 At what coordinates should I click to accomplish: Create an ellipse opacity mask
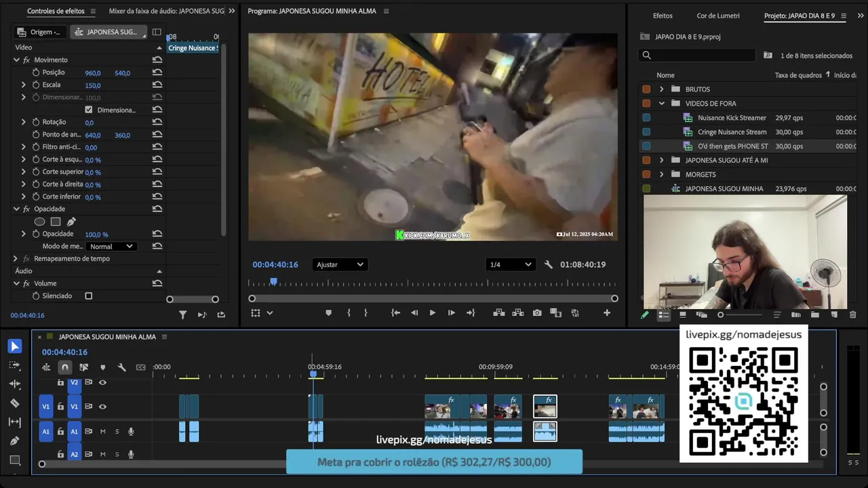pyautogui.click(x=39, y=222)
